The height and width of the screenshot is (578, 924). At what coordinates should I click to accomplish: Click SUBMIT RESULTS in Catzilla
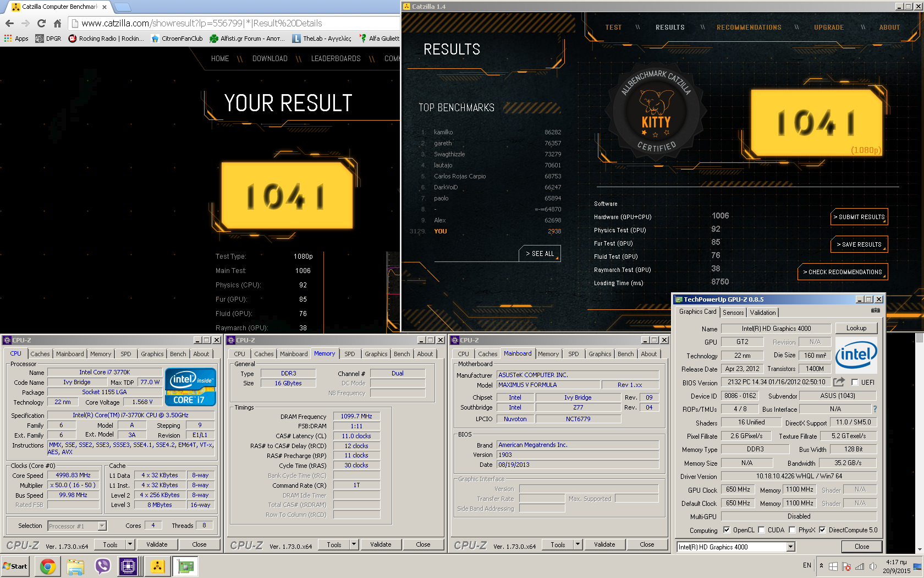pos(859,217)
